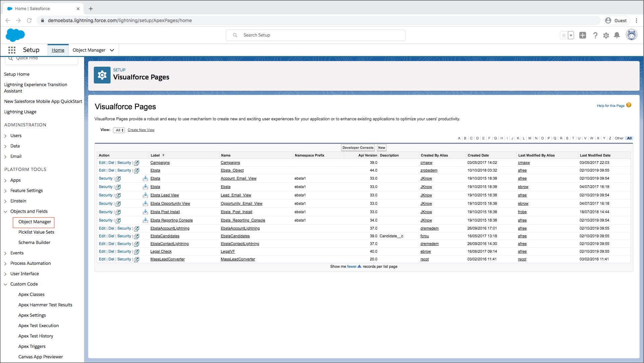The height and width of the screenshot is (363, 644).
Task: Open preview icon for Legal Check row
Action: coord(137,251)
